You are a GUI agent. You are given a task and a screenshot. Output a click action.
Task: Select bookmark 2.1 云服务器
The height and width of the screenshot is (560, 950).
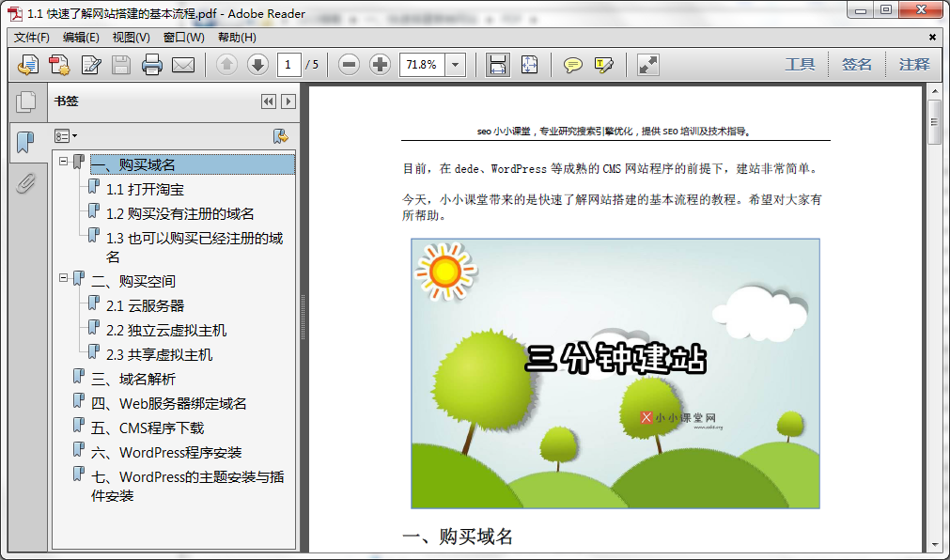tap(145, 305)
